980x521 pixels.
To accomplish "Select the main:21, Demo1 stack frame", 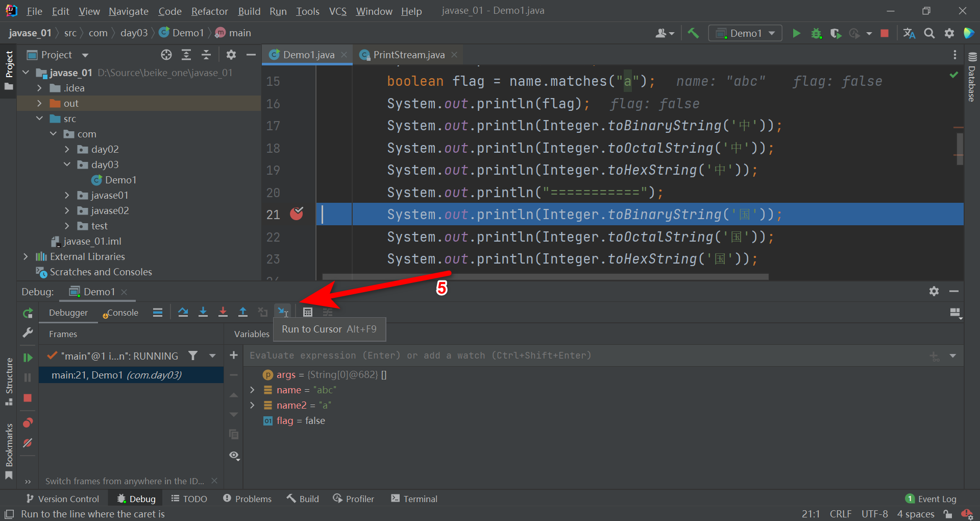I will 131,375.
